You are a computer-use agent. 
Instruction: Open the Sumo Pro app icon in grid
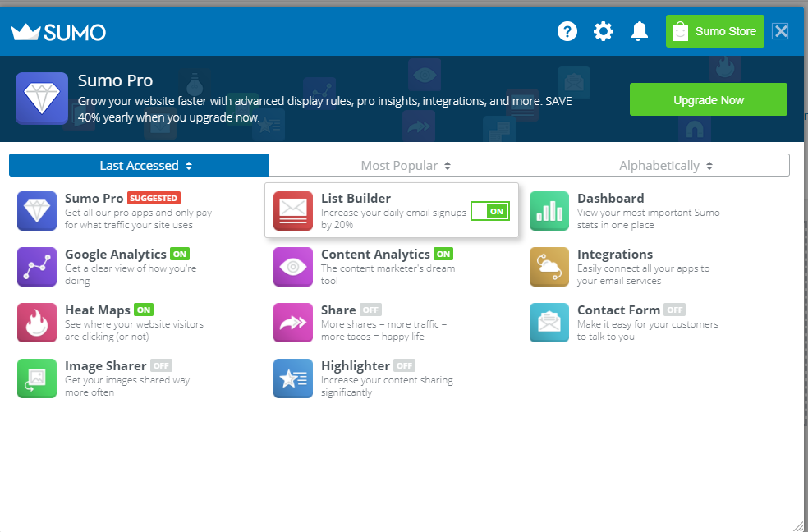point(37,211)
